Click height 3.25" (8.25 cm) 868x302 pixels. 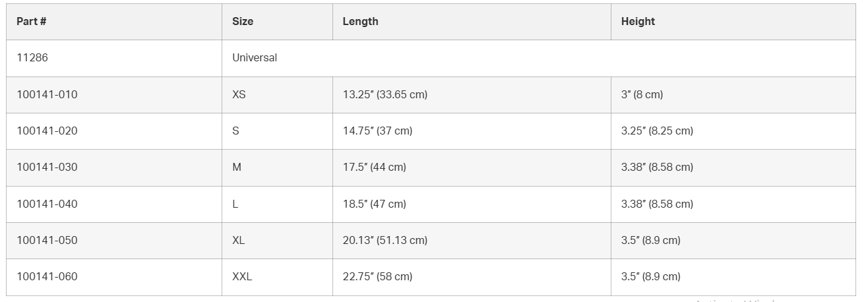pyautogui.click(x=657, y=131)
